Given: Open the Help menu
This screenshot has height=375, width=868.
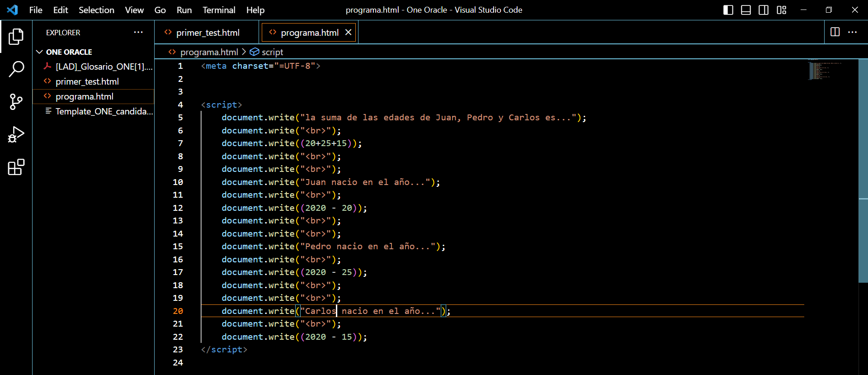Looking at the screenshot, I should pos(255,10).
